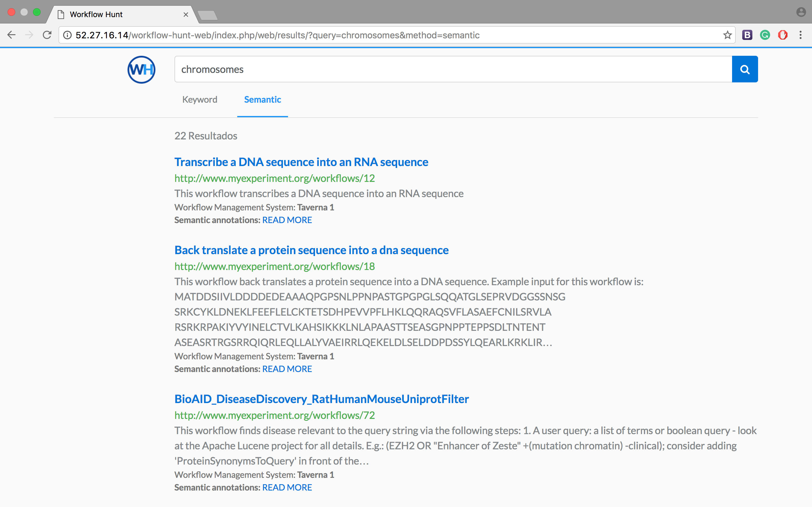The height and width of the screenshot is (507, 812).
Task: Open the red hand blocker extension
Action: 783,35
